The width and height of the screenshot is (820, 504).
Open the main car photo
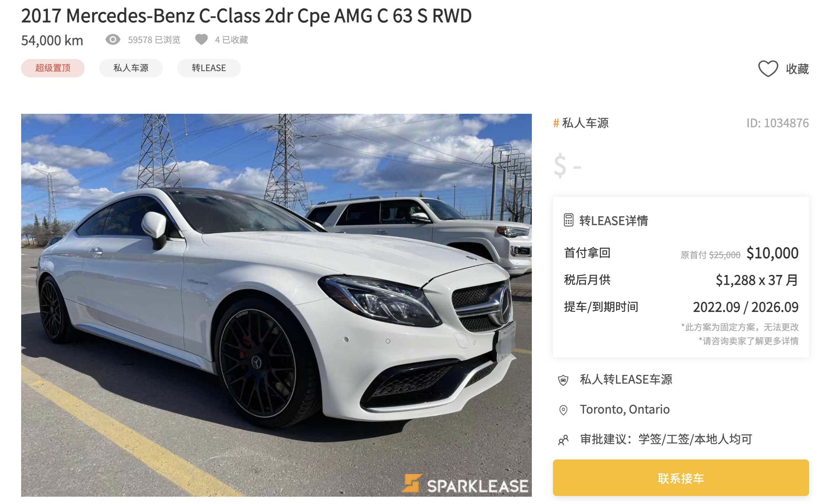(x=276, y=305)
